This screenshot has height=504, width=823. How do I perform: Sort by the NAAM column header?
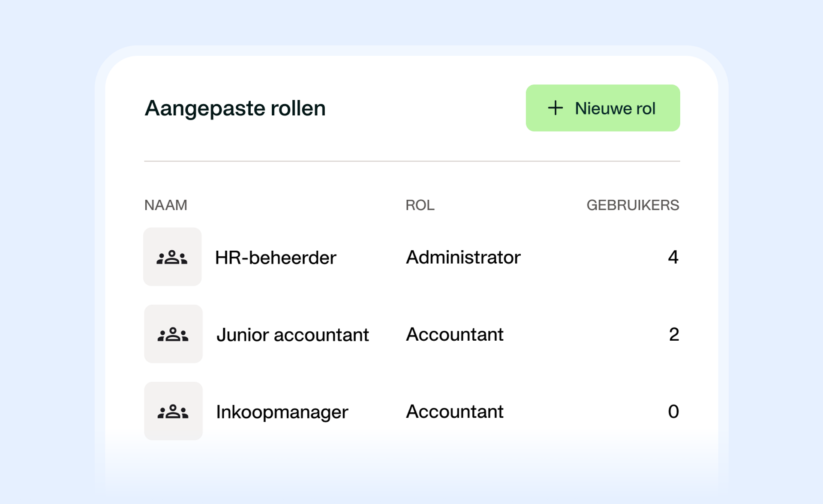point(166,205)
